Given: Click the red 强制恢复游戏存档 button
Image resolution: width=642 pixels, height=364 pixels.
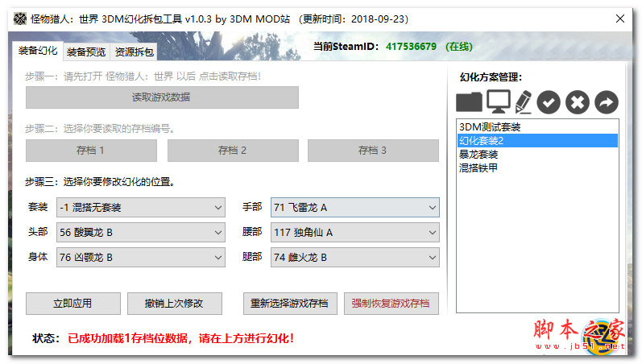Looking at the screenshot, I should [391, 304].
